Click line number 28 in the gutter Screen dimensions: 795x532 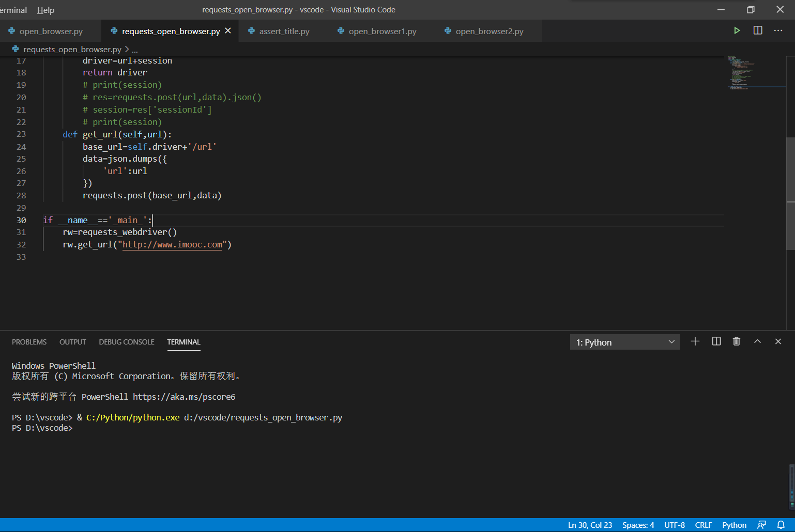pyautogui.click(x=21, y=196)
